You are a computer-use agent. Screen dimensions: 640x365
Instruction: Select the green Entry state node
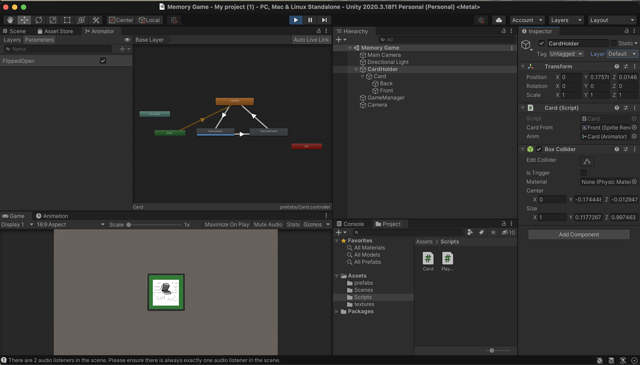(170, 133)
